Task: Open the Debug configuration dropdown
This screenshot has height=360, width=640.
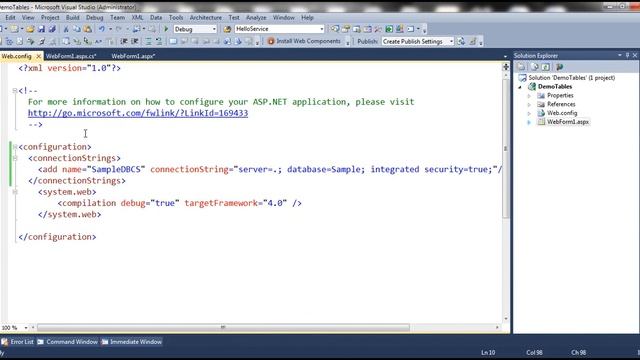Action: point(214,29)
